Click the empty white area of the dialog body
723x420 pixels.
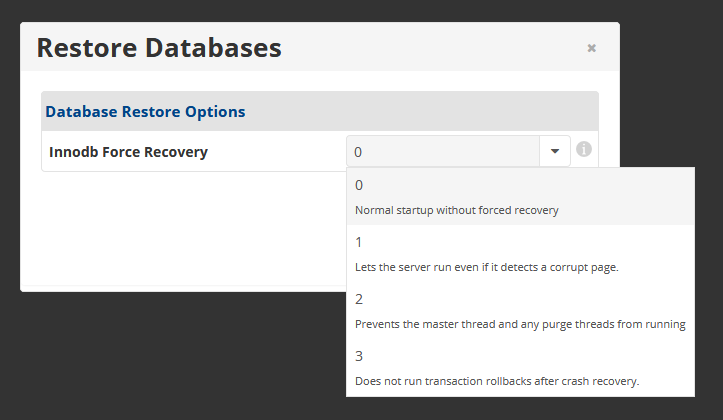pyautogui.click(x=184, y=231)
